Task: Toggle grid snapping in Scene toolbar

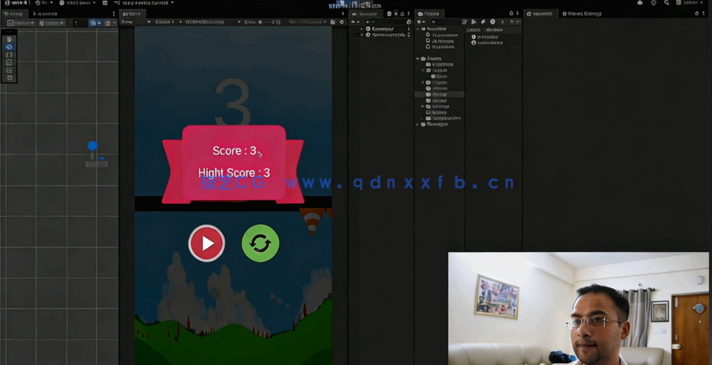Action: pyautogui.click(x=109, y=23)
